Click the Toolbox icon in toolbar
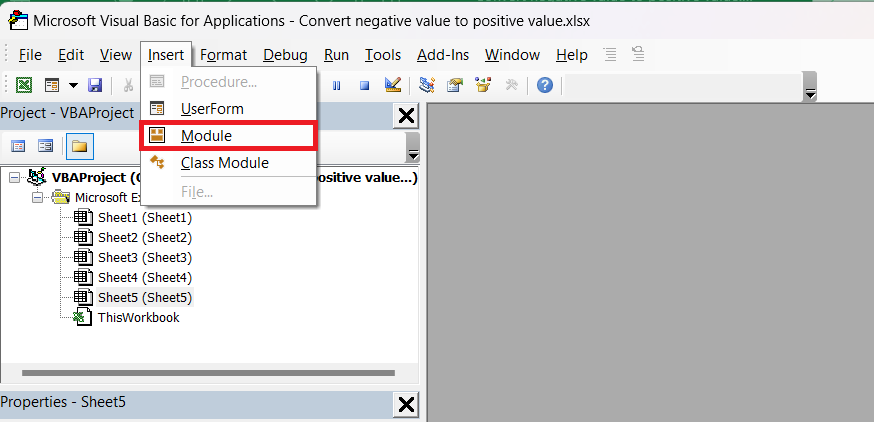 coord(511,85)
